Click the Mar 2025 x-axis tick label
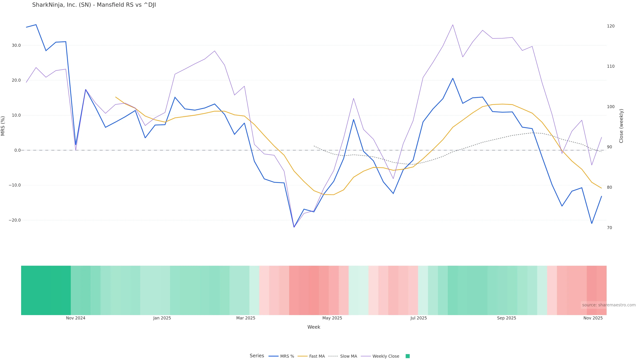644x362 pixels. tap(246, 318)
